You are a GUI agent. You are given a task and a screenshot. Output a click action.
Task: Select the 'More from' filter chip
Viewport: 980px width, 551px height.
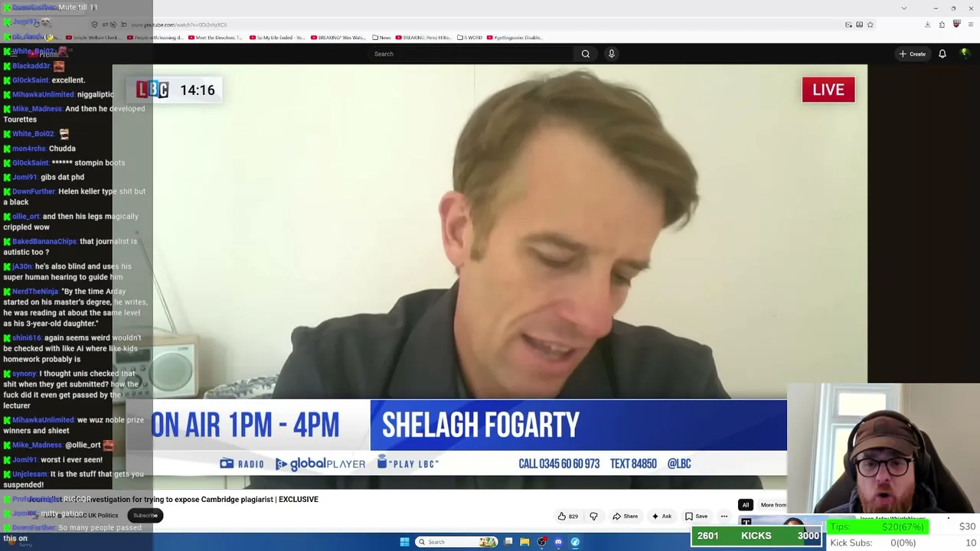tap(773, 505)
